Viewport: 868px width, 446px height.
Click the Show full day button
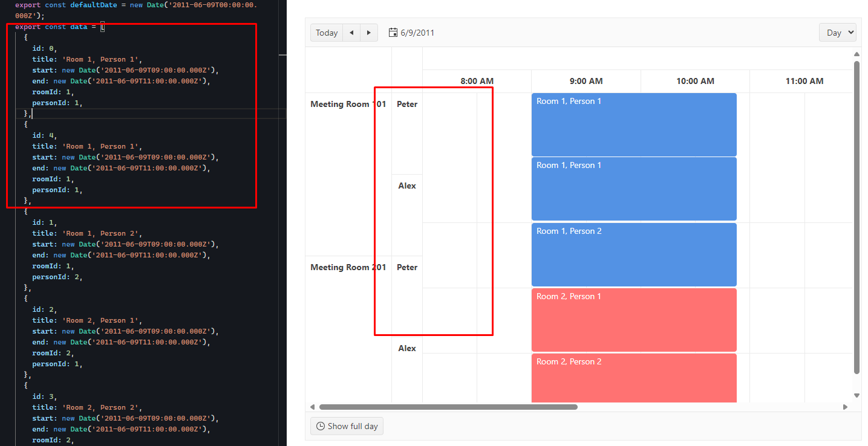[347, 426]
